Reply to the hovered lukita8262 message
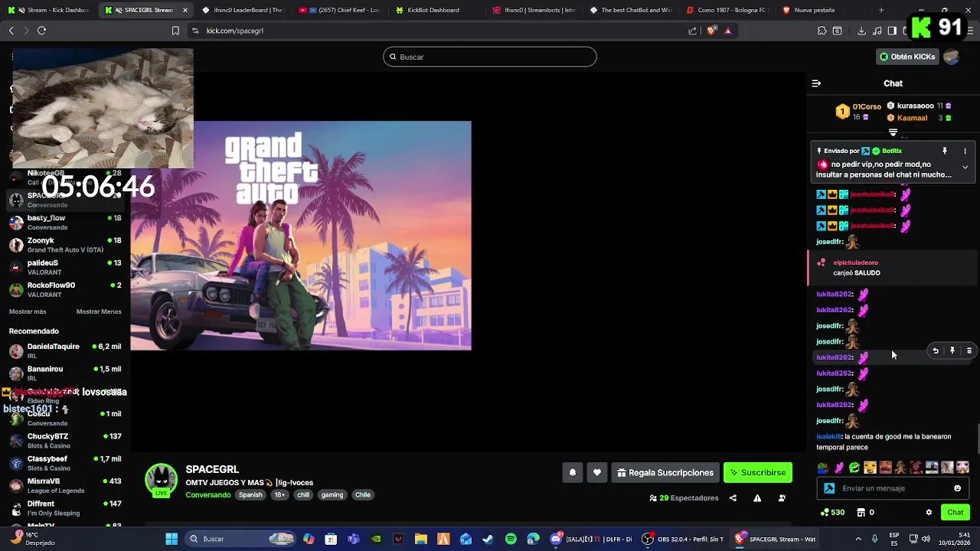Image resolution: width=980 pixels, height=551 pixels. (935, 351)
